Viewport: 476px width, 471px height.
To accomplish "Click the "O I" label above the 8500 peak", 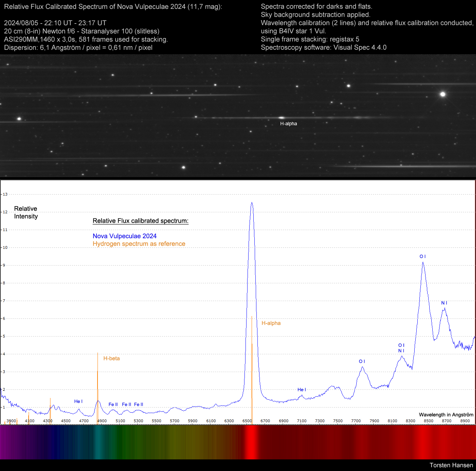I will pos(423,256).
